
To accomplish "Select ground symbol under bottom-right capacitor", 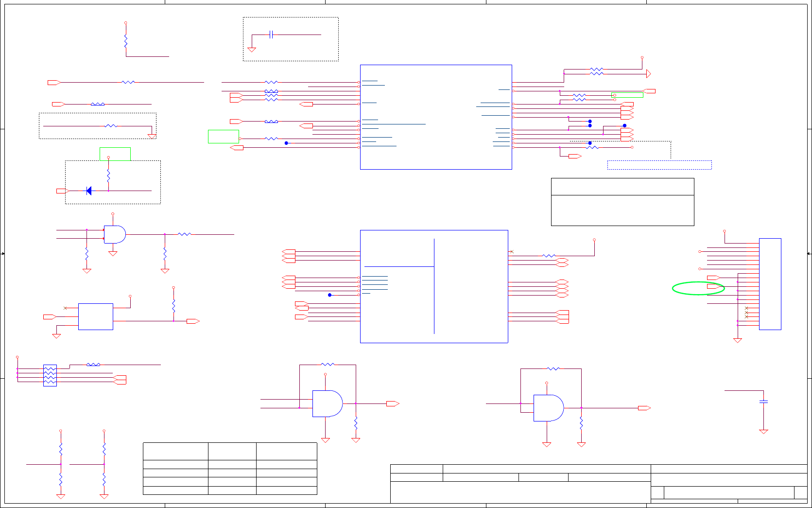I will coord(763,431).
